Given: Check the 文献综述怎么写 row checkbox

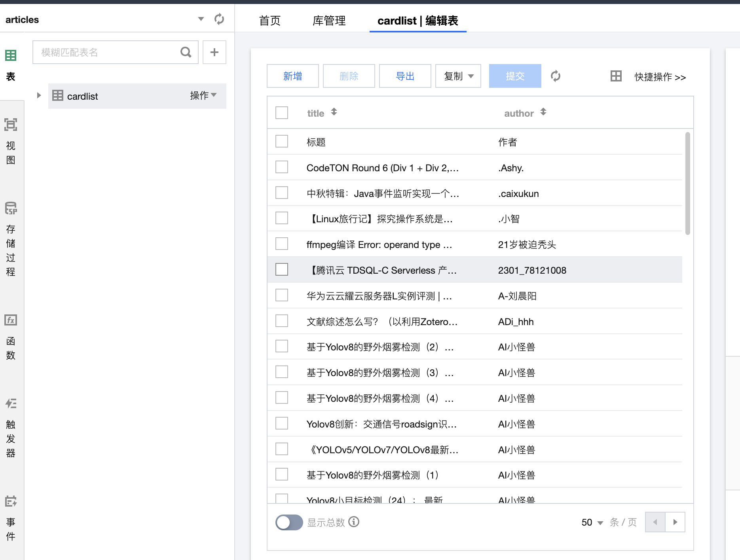Looking at the screenshot, I should coord(282,321).
